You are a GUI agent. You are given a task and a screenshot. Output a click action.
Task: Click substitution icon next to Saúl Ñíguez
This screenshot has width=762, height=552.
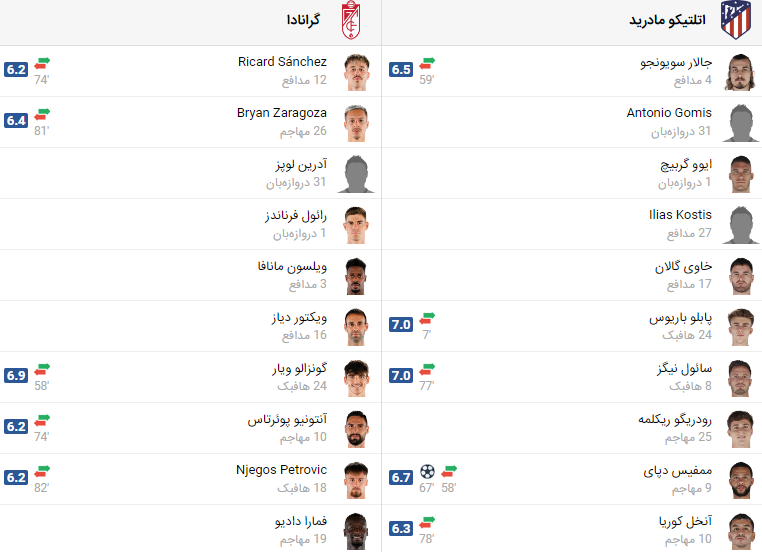coord(427,369)
